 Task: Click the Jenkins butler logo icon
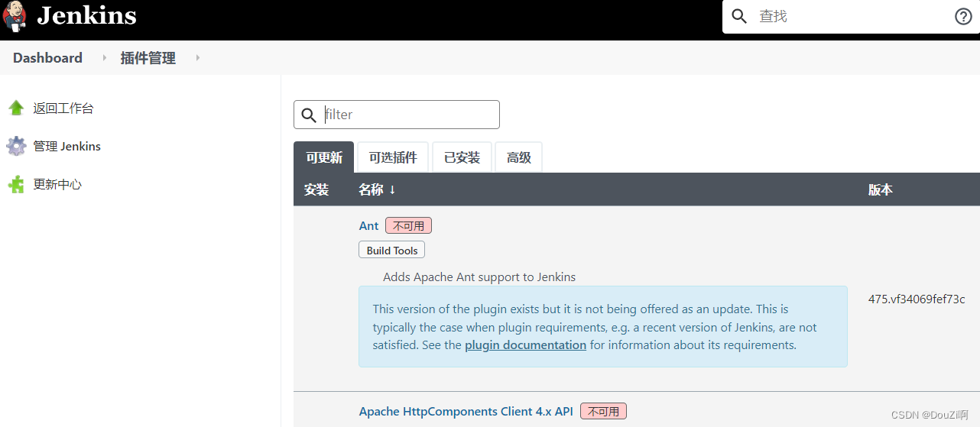[x=15, y=16]
